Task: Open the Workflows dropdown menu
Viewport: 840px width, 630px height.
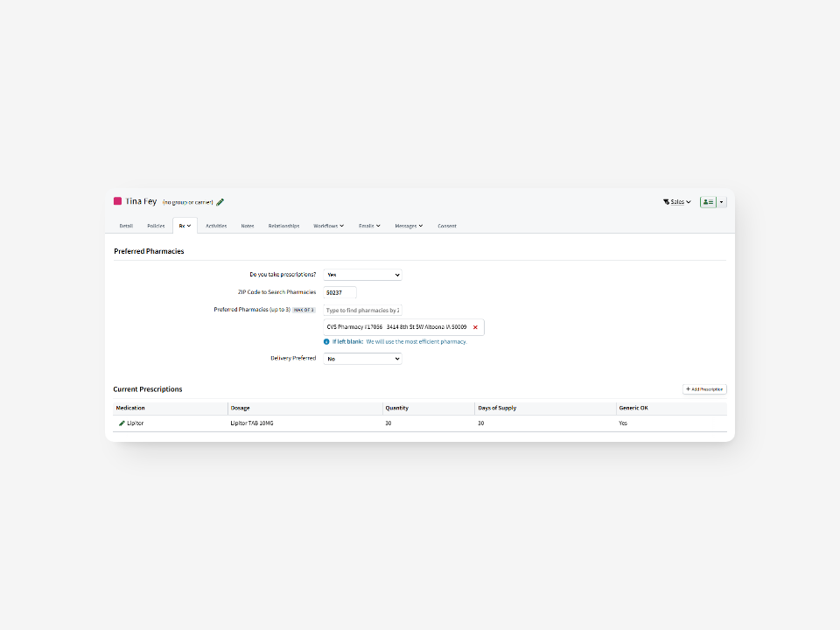Action: click(328, 226)
